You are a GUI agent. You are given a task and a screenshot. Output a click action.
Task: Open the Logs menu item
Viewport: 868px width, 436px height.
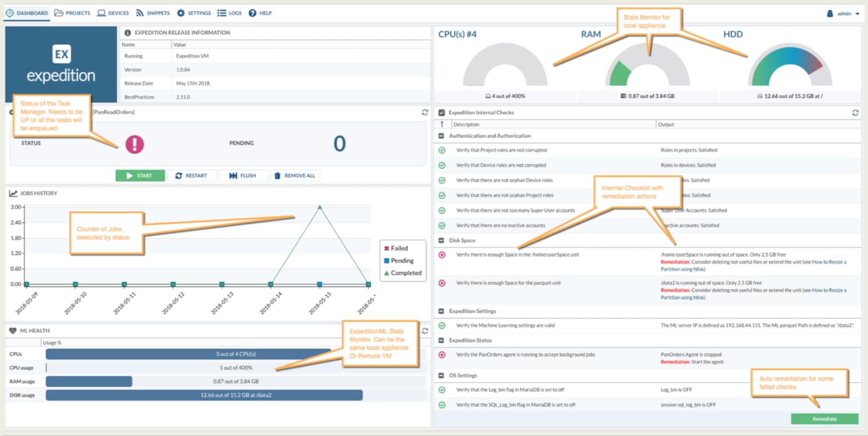229,13
